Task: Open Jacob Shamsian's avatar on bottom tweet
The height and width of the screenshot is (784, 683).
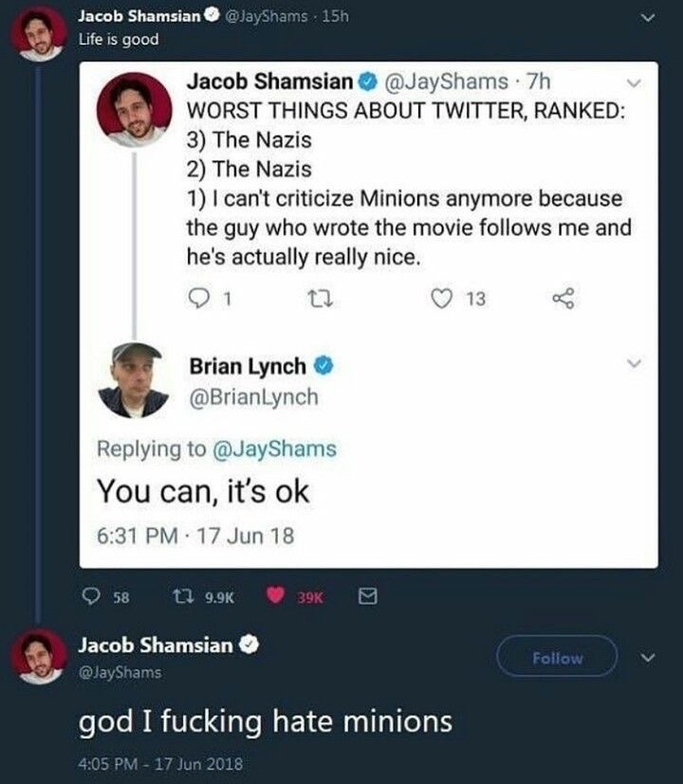Action: [40, 657]
